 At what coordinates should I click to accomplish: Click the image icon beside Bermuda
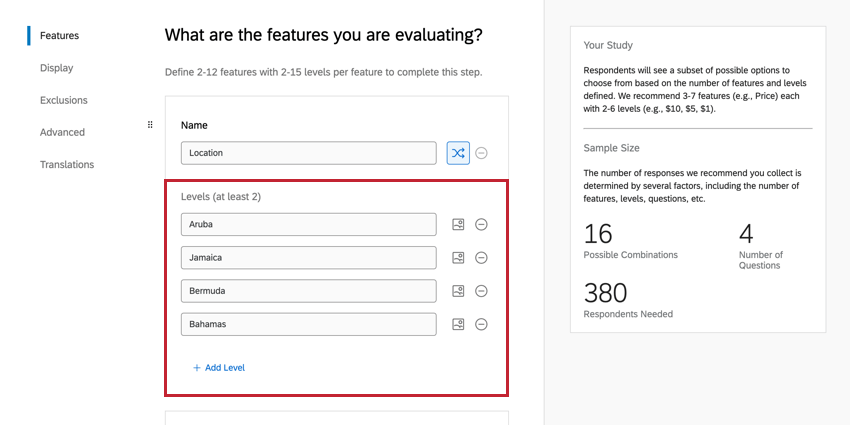[458, 291]
